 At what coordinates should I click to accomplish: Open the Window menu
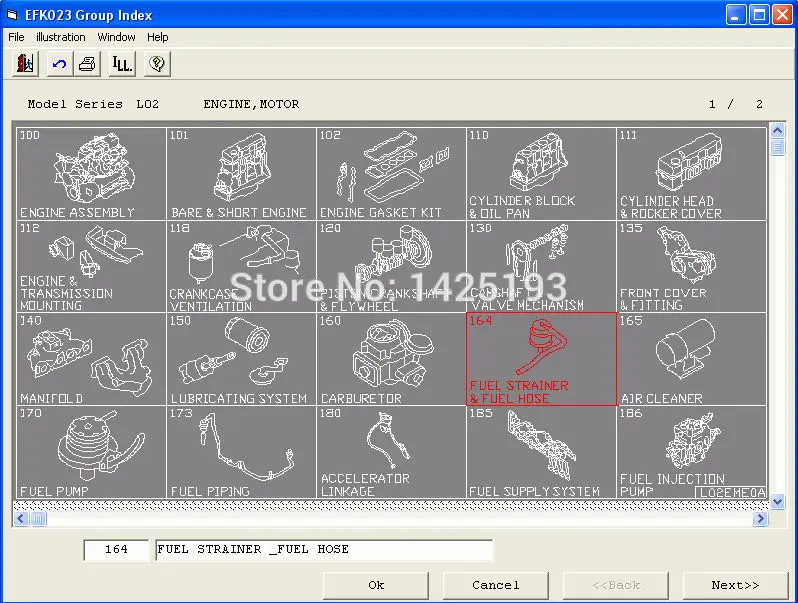117,37
